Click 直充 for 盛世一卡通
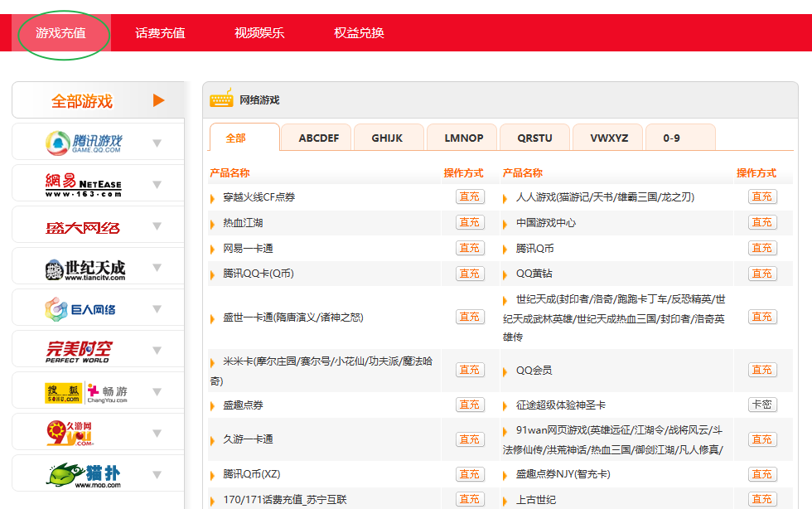Viewport: 812px width, 509px height. click(470, 317)
